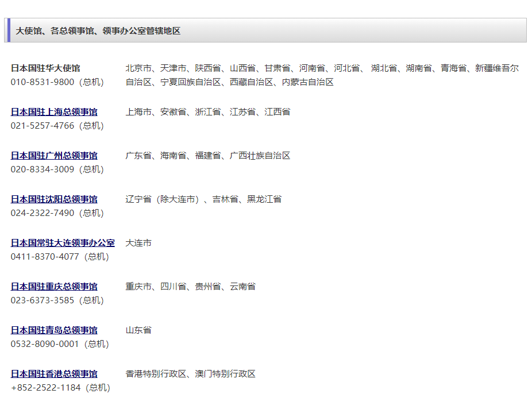Open the 日本国驻上海总领事馆 link

pos(54,112)
